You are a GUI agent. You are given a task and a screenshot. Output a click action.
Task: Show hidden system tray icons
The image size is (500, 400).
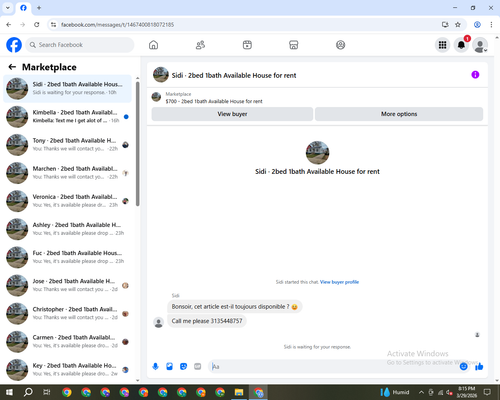pyautogui.click(x=421, y=392)
